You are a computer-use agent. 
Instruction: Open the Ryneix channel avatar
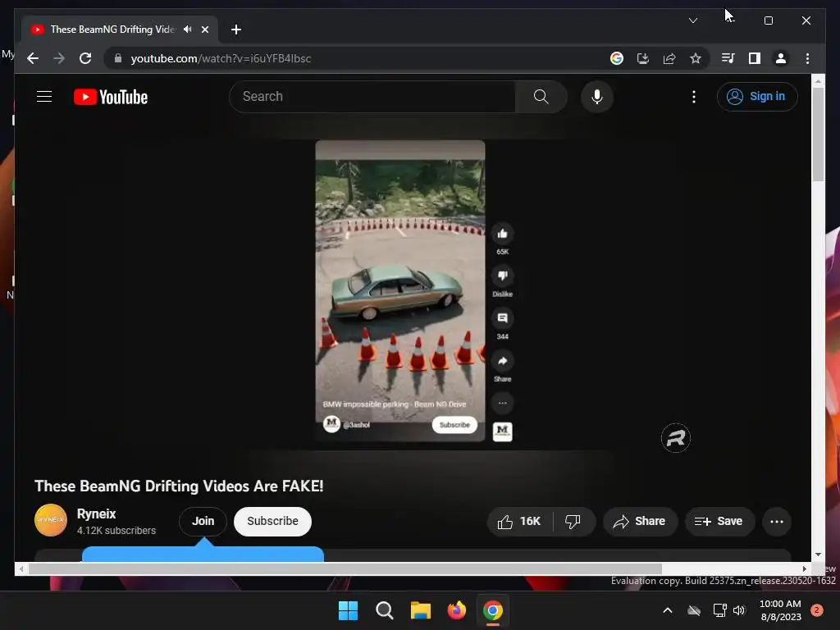point(51,520)
